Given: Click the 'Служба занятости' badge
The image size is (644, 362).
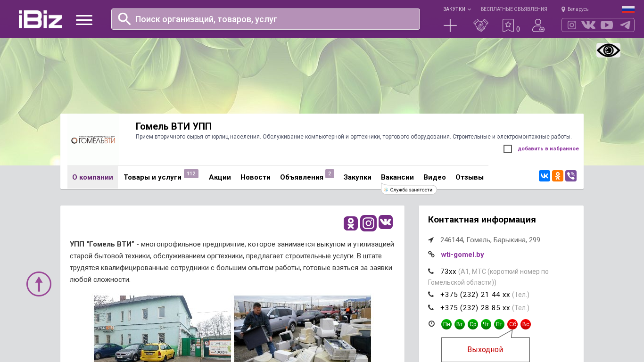Looking at the screenshot, I should [x=409, y=189].
